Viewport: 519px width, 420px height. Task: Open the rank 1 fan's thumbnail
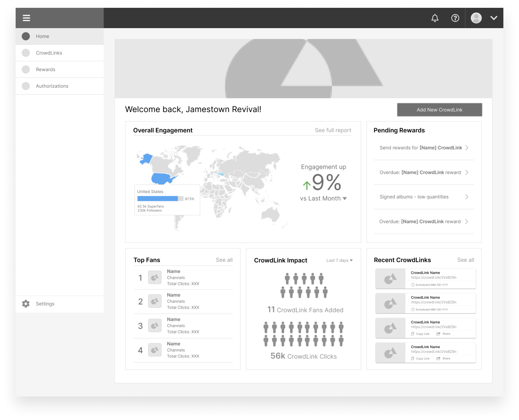[x=155, y=277]
